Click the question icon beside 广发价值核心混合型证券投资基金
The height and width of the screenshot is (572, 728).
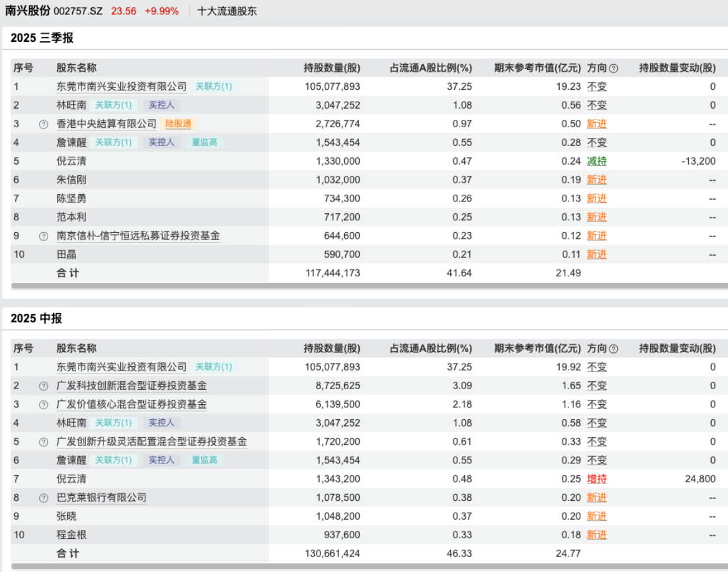44,405
